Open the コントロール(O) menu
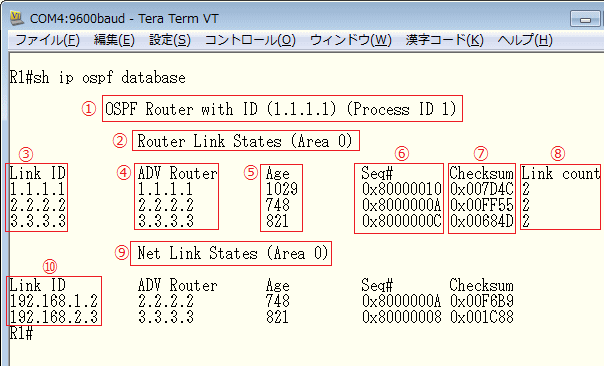The height and width of the screenshot is (366, 604). click(250, 40)
